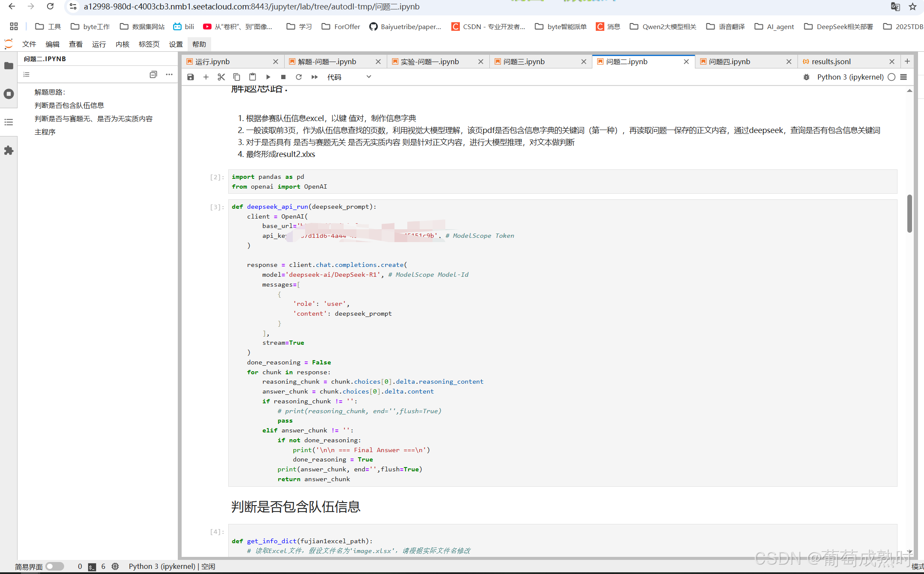
Task: Open running terminals and kernels sidebar
Action: pos(9,94)
